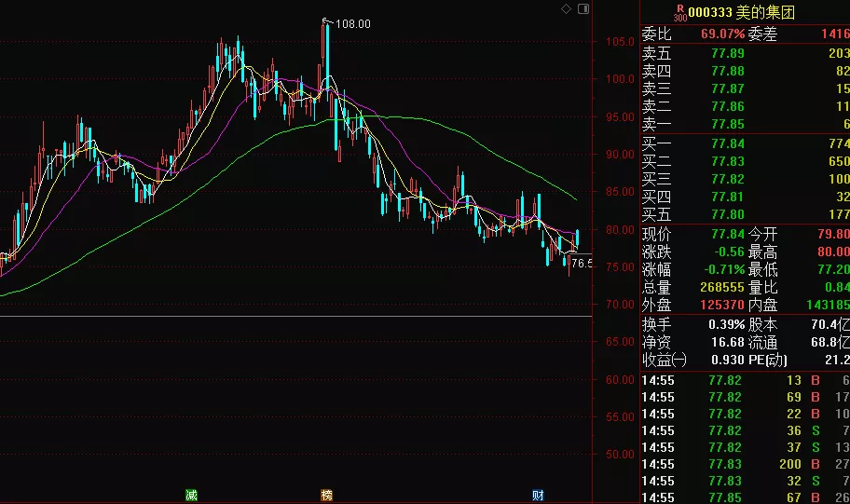Open the orange 榜 event marker
Viewport: 850px width, 504px height.
pos(326,495)
